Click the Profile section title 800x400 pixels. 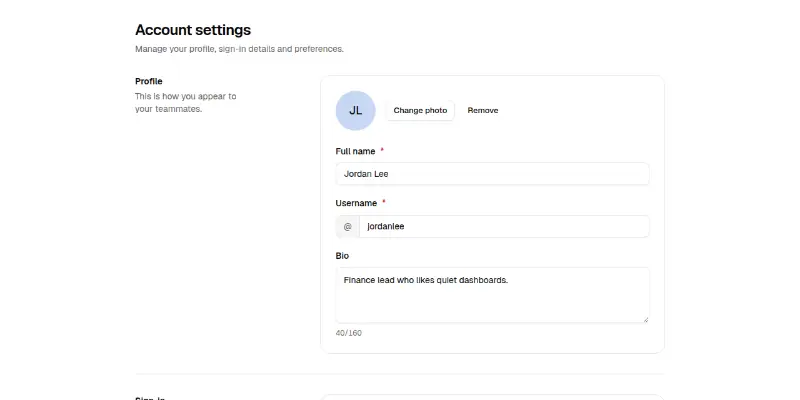[x=148, y=81]
